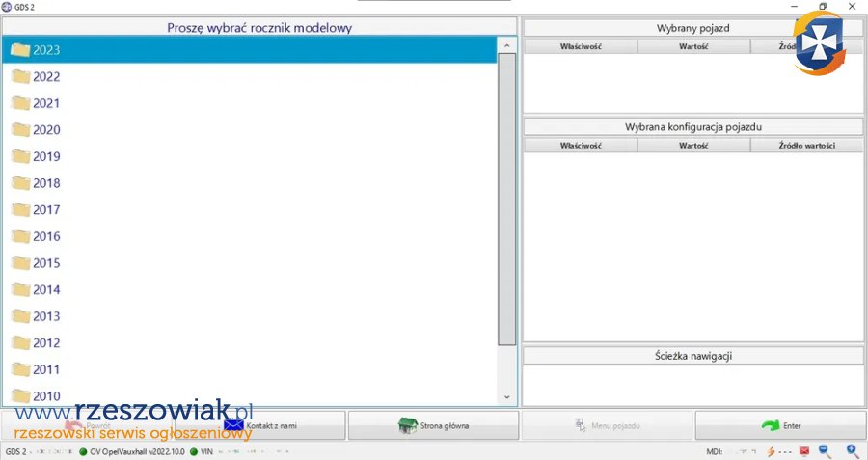
Task: Click the folder icon next to 2021
Action: [x=20, y=103]
